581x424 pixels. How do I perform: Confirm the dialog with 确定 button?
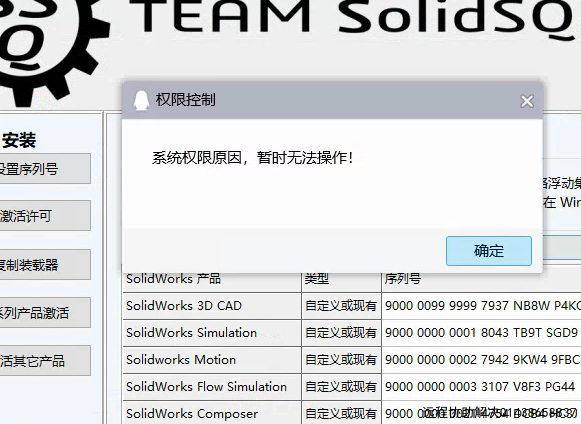(489, 251)
